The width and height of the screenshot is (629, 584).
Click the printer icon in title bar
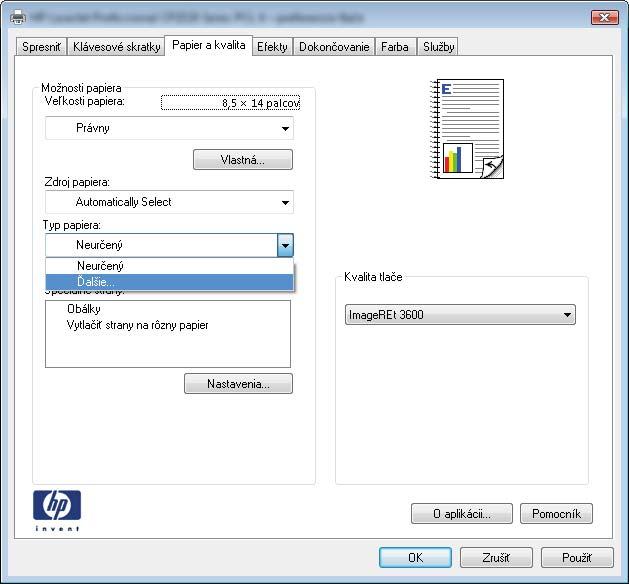(18, 18)
